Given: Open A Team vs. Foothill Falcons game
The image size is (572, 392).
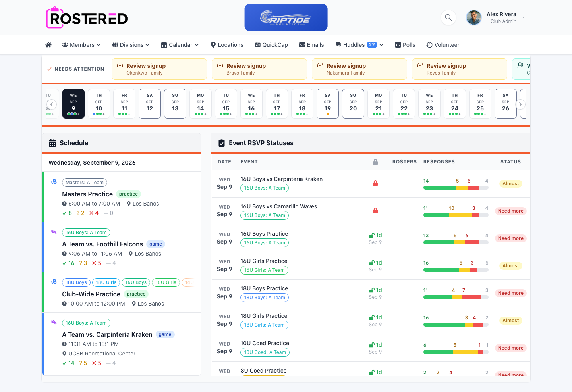Looking at the screenshot, I should coord(102,244).
